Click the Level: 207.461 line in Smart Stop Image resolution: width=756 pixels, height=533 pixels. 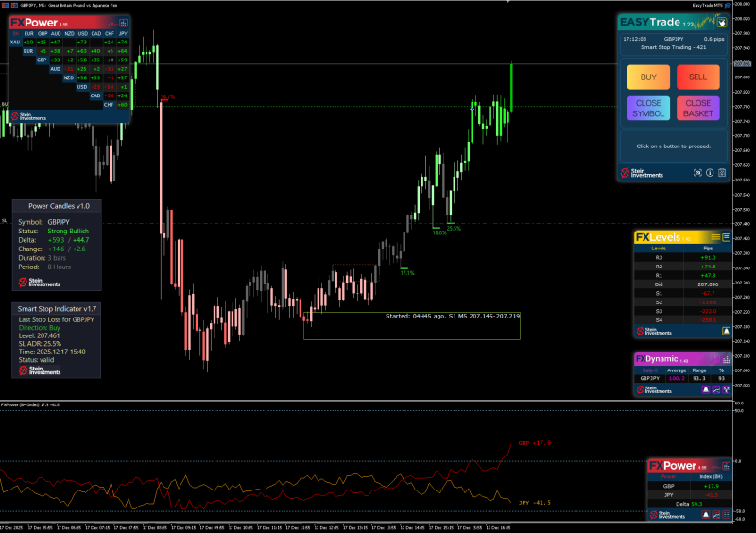(39, 335)
